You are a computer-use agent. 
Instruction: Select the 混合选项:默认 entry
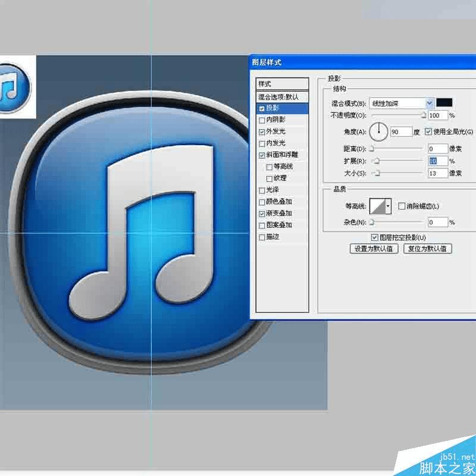click(280, 96)
